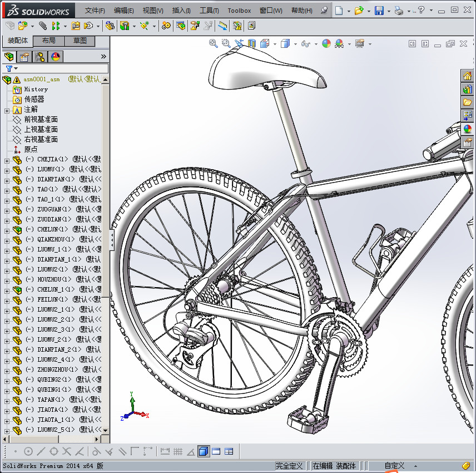476x473 pixels.
Task: Open the View Orientation dropdown arrow
Action: (x=275, y=44)
